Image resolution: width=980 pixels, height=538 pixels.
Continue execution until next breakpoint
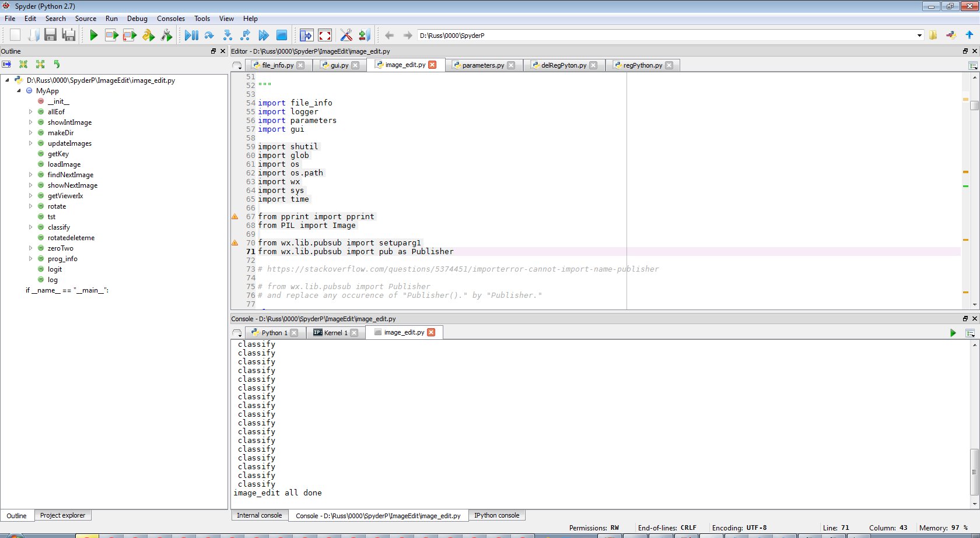(x=264, y=35)
